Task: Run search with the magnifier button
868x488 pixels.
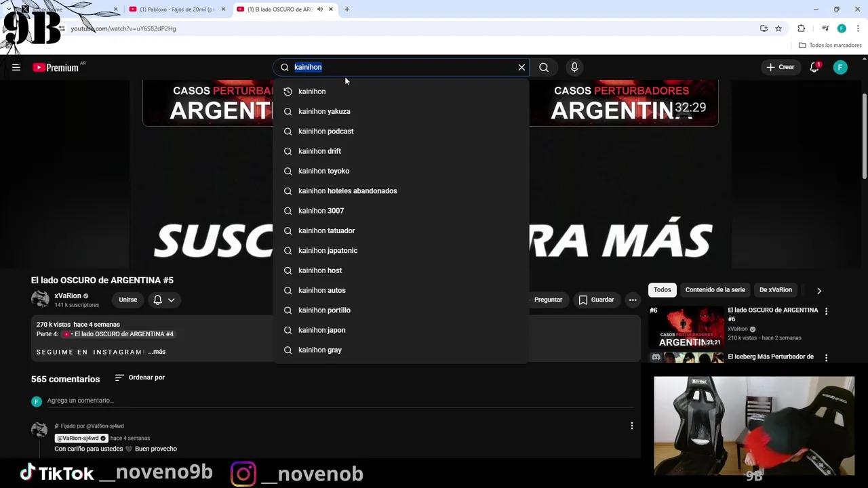Action: (544, 67)
